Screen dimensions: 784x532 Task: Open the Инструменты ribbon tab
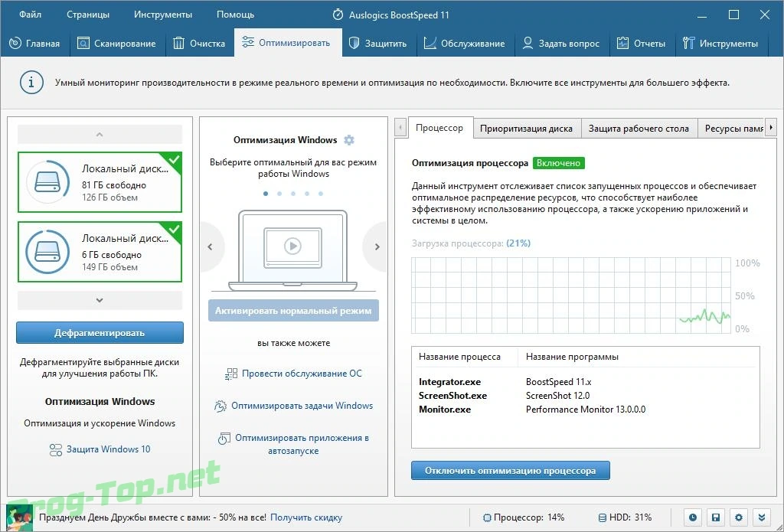point(720,44)
